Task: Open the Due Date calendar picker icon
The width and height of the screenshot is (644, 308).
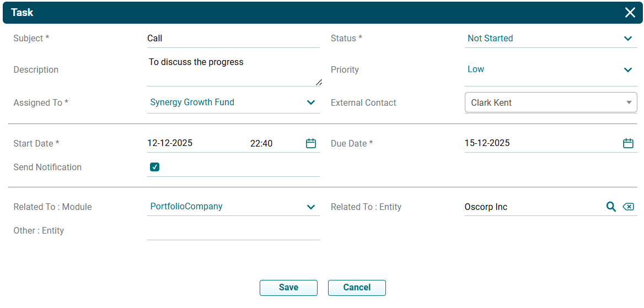Action: (628, 143)
